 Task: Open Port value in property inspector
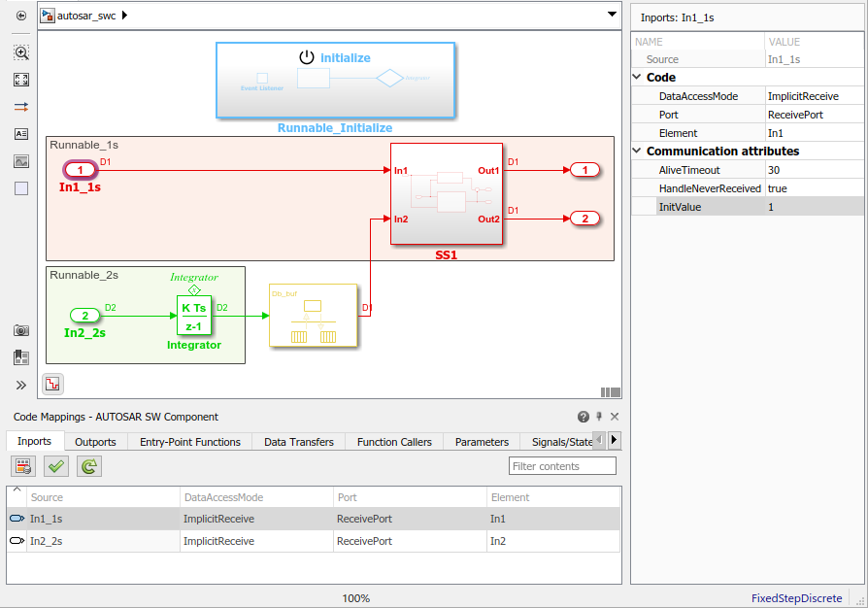click(x=814, y=115)
